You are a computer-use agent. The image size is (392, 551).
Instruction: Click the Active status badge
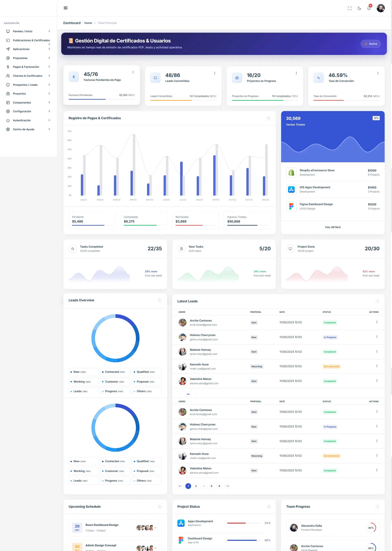point(371,44)
